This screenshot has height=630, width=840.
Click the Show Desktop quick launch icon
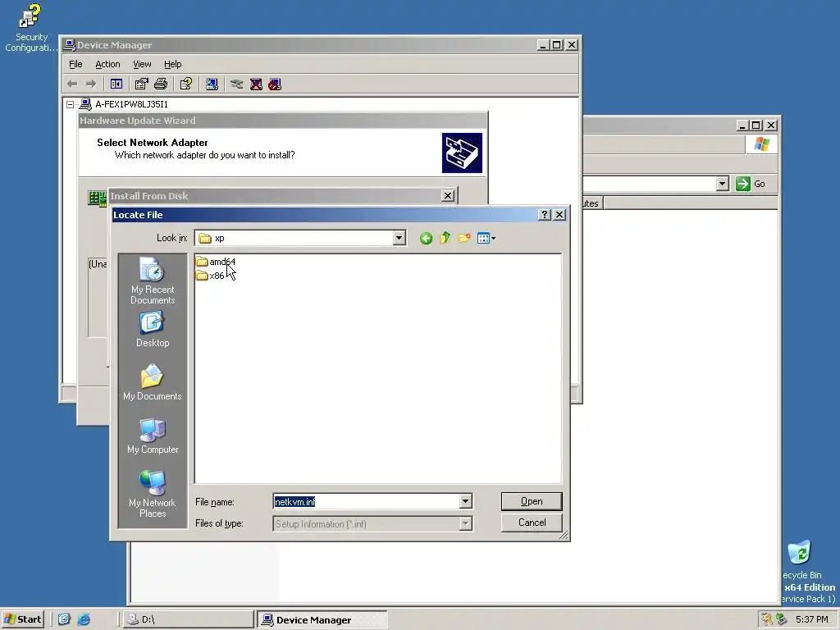pos(64,619)
